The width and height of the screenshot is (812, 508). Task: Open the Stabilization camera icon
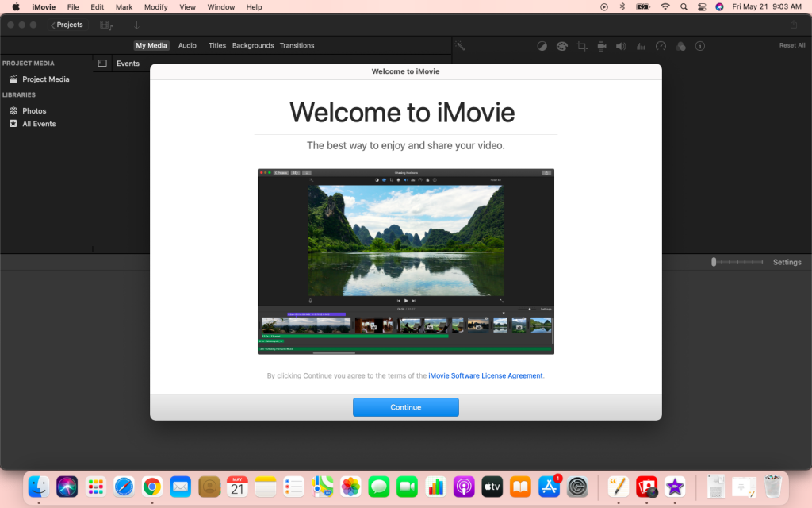[x=601, y=46]
